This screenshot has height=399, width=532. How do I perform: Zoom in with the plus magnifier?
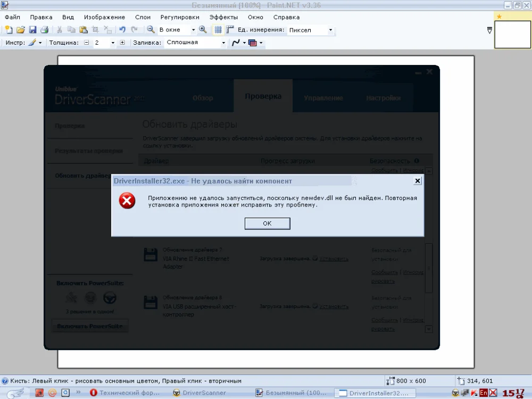click(203, 30)
